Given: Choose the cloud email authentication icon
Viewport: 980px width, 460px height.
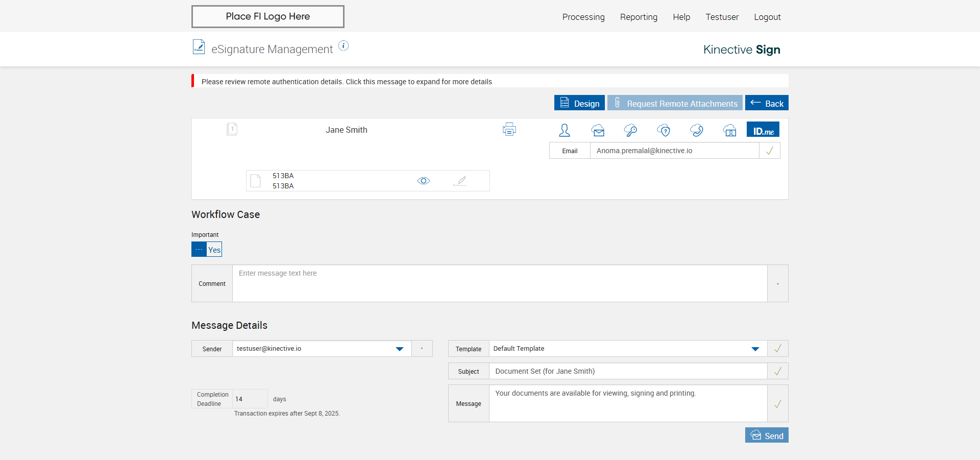Looking at the screenshot, I should (x=598, y=130).
